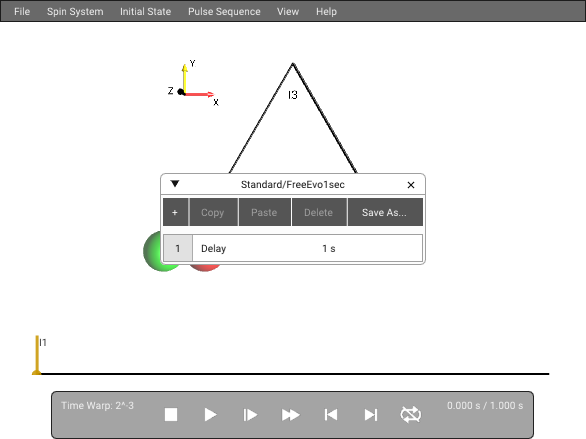Open the Pulse Sequence menu

(224, 12)
